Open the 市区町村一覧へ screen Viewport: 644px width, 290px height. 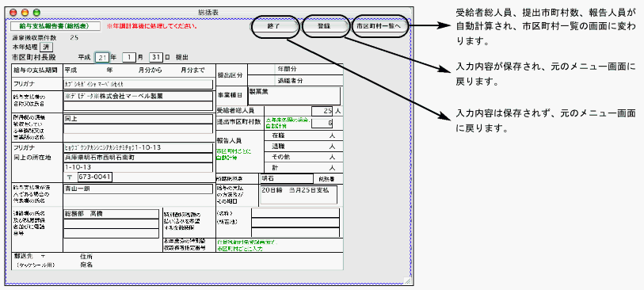[x=380, y=26]
